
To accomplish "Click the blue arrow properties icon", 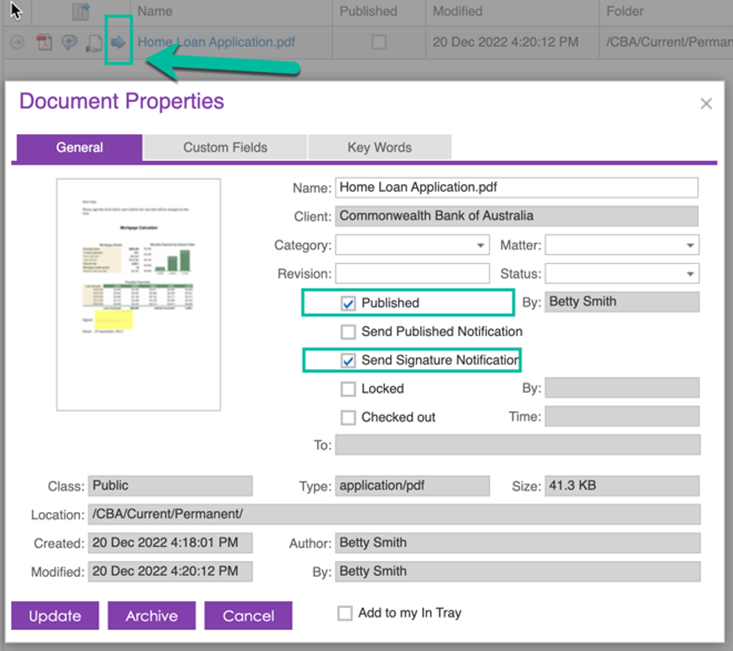I will pyautogui.click(x=118, y=43).
